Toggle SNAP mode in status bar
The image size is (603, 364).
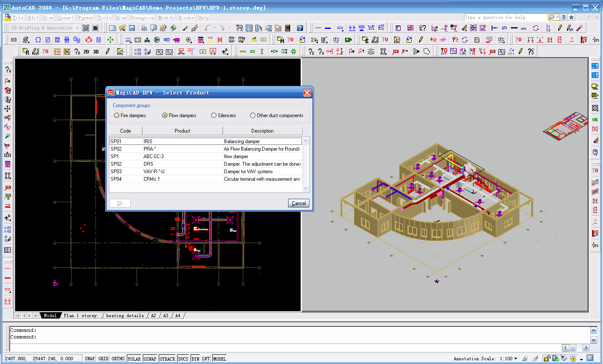[90, 359]
